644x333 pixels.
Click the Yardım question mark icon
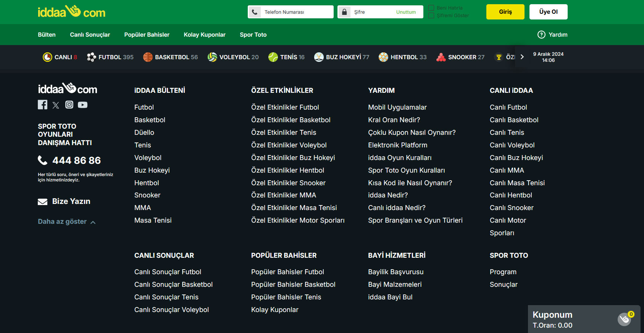(541, 35)
